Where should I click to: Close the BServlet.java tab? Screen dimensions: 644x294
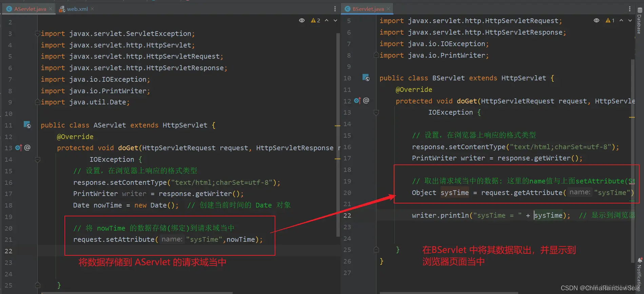[388, 9]
